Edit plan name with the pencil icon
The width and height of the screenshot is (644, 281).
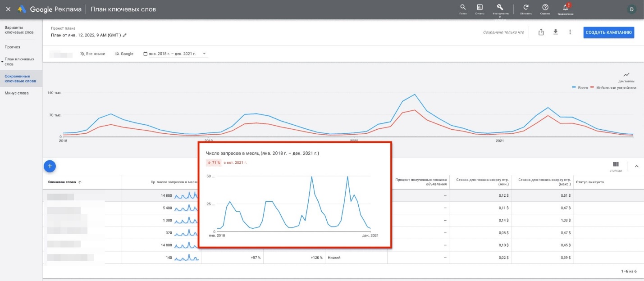click(125, 35)
